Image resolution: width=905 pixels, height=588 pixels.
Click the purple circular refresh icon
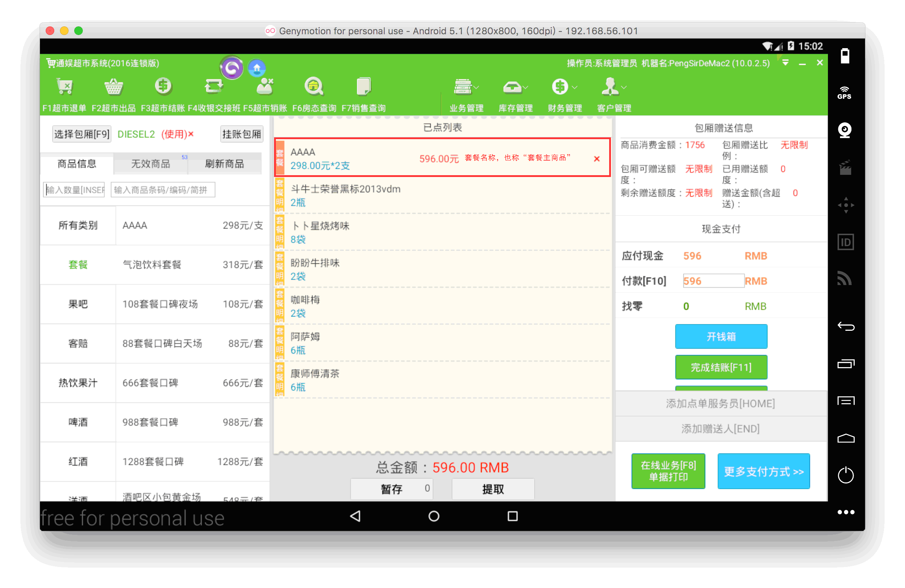point(232,68)
